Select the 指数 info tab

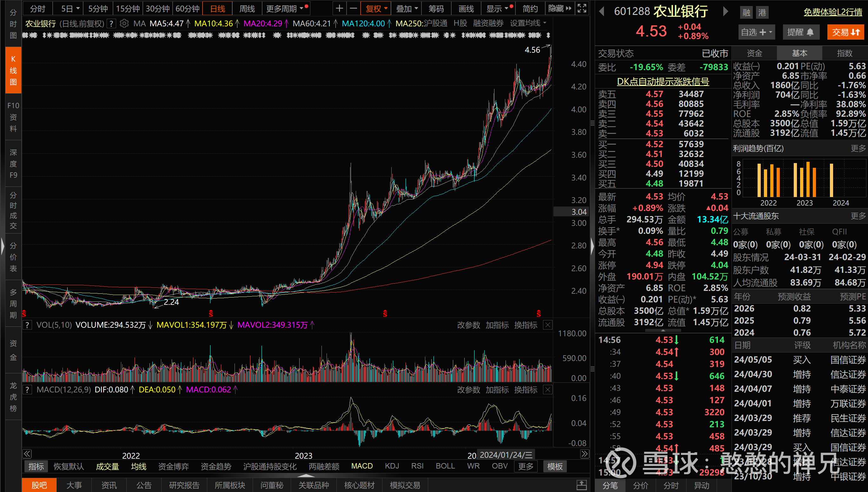[x=844, y=53]
